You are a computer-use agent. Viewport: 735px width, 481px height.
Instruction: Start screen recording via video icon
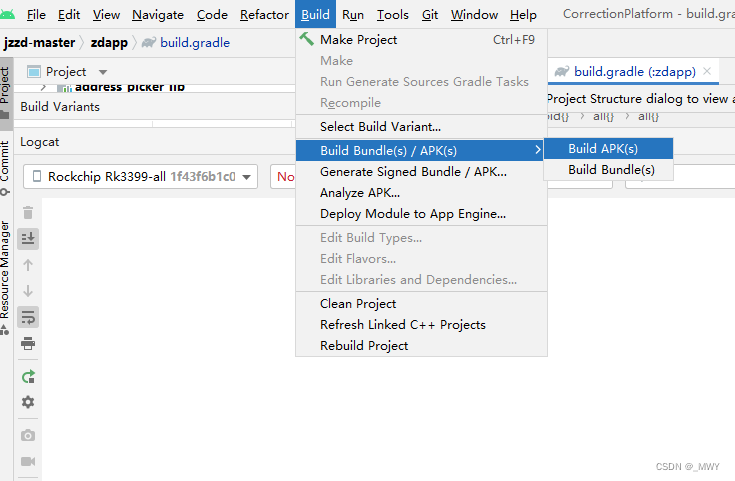(28, 461)
